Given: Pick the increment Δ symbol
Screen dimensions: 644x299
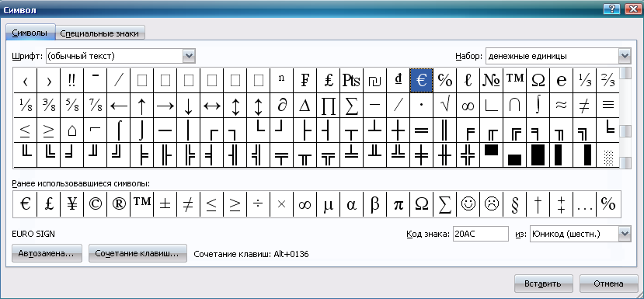Looking at the screenshot, I should (305, 106).
